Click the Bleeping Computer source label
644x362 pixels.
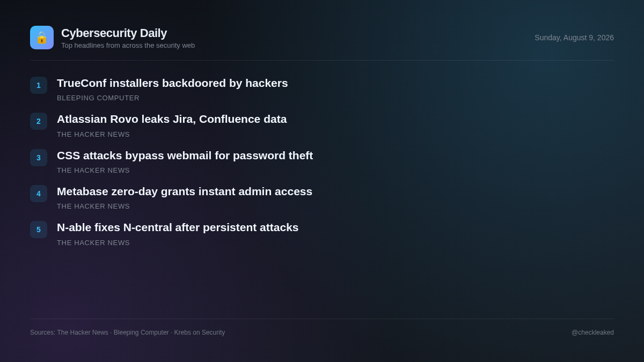98,98
